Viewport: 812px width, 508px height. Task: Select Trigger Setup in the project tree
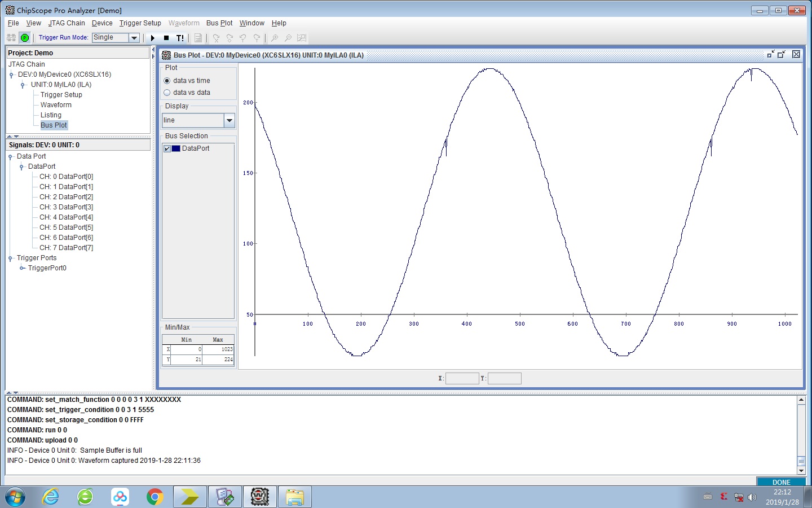point(60,94)
